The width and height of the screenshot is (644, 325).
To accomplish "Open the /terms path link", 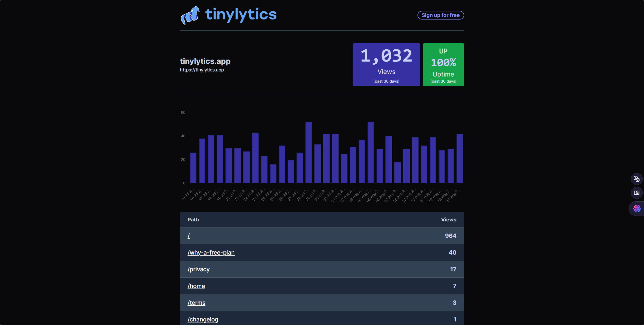I will (x=196, y=303).
